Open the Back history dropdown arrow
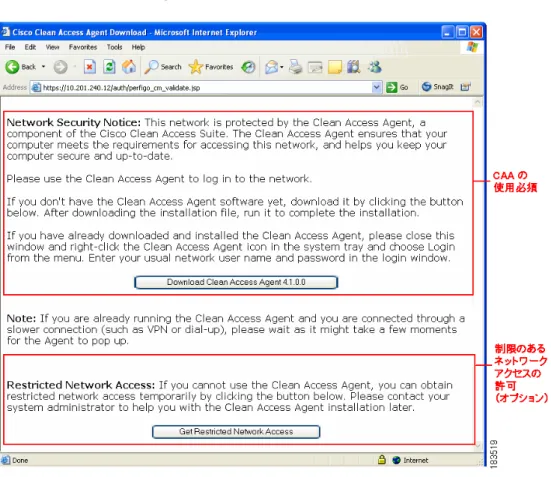The width and height of the screenshot is (551, 477). 44,66
